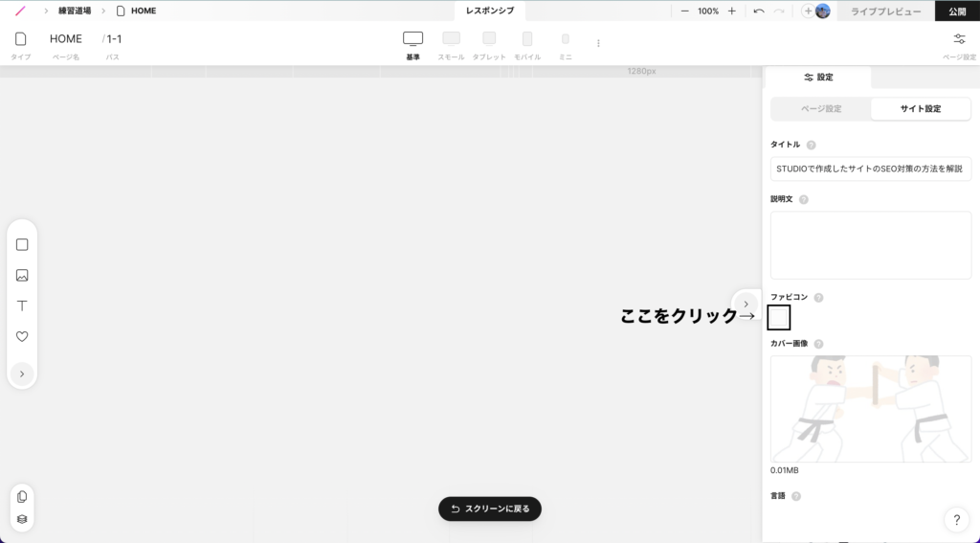Viewport: 980px width, 543px height.
Task: Show help for 説明文
Action: click(x=803, y=199)
